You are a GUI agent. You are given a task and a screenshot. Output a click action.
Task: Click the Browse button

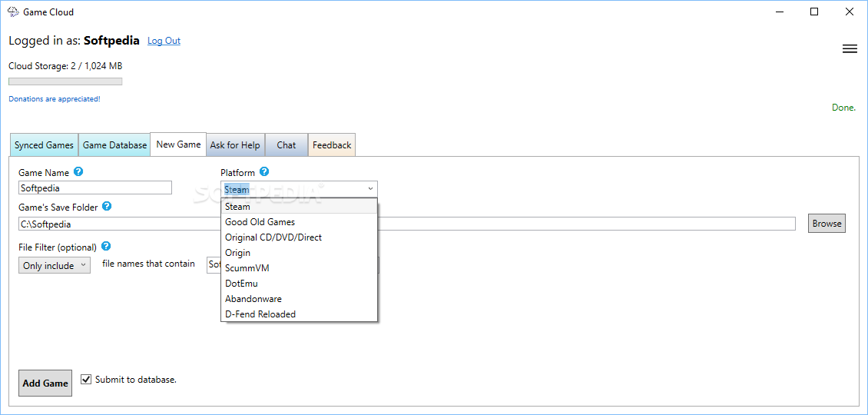click(827, 224)
